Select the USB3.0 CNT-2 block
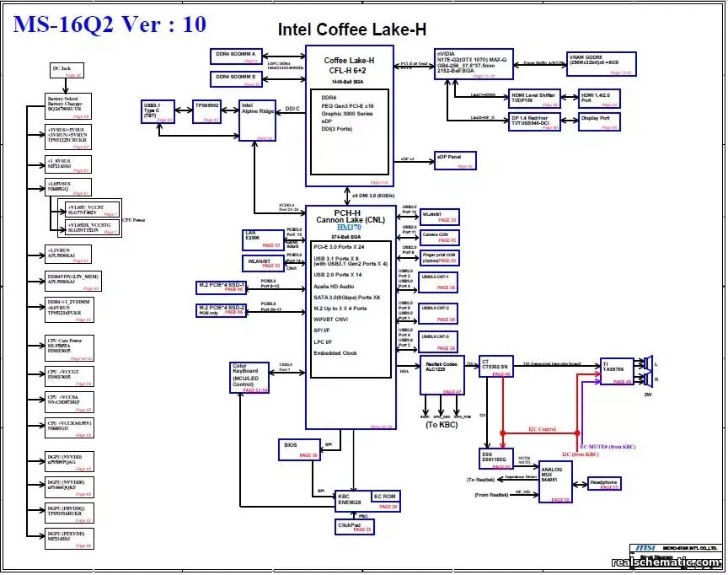The height and width of the screenshot is (575, 728). click(438, 314)
